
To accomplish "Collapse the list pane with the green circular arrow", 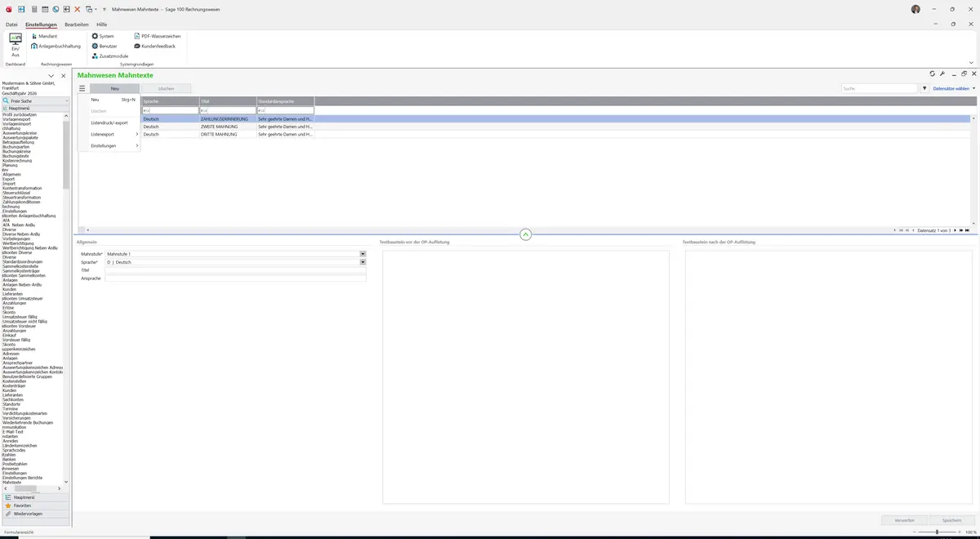I will click(525, 234).
